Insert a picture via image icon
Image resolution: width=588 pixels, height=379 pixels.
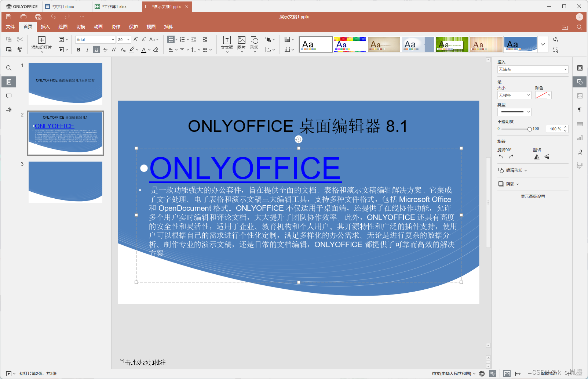[x=241, y=40]
